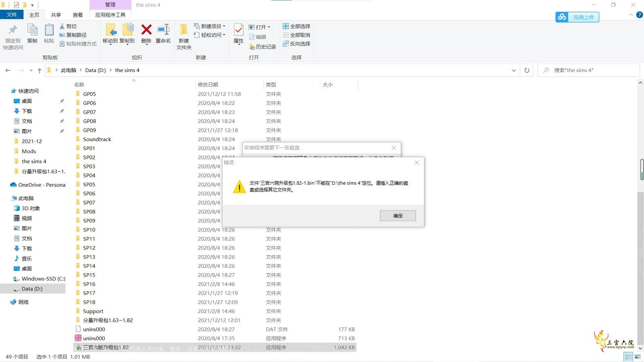Click Copy path in clipboard group
The width and height of the screenshot is (644, 362).
pyautogui.click(x=73, y=35)
